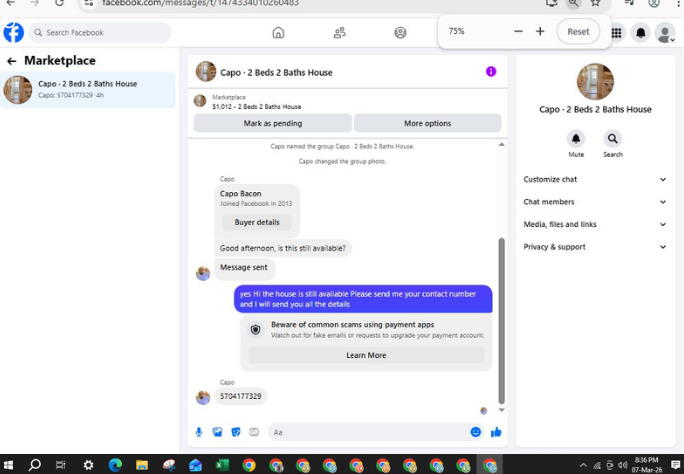The height and width of the screenshot is (474, 684).
Task: Open the Friends icon in top navigation
Action: tap(339, 33)
